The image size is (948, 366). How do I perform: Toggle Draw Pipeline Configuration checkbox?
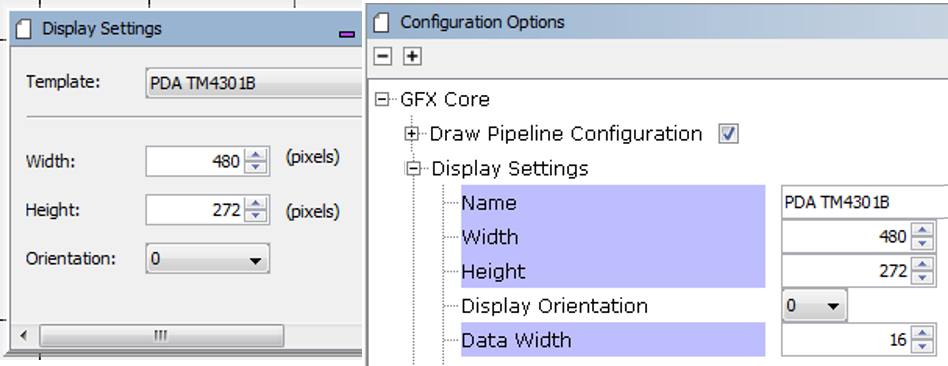click(728, 134)
